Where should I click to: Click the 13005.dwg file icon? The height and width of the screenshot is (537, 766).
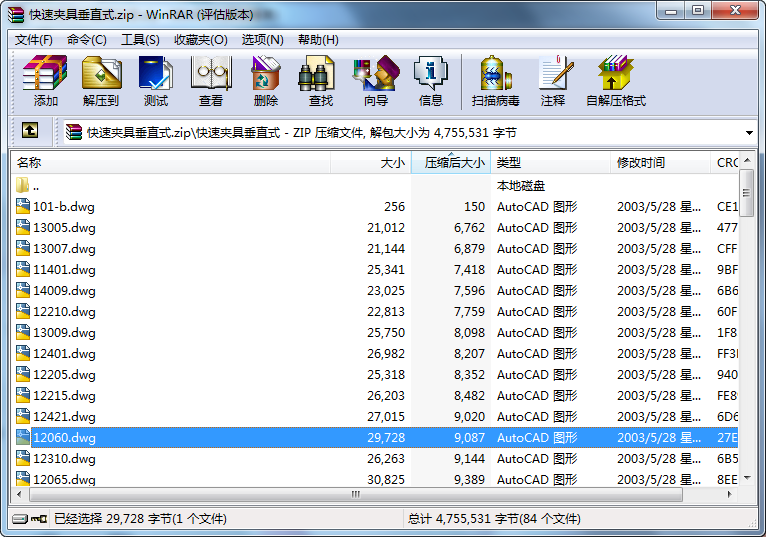(22, 227)
